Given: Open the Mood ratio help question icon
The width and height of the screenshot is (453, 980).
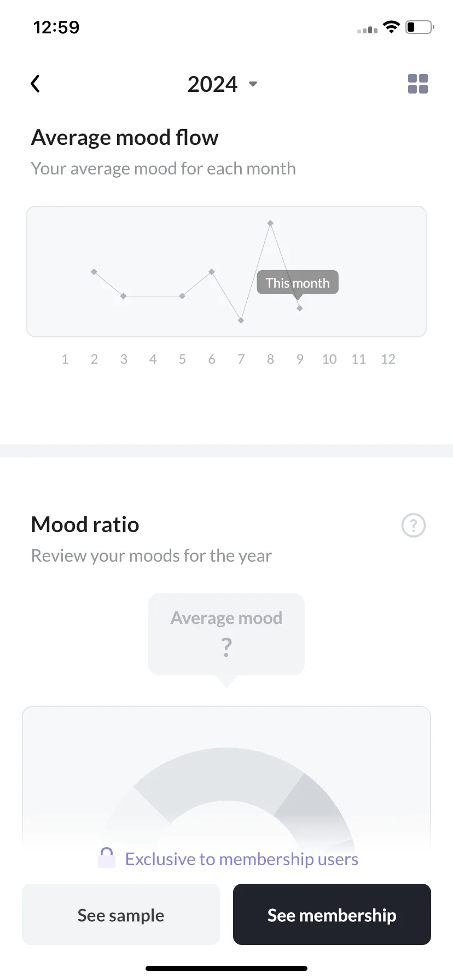Looking at the screenshot, I should 414,526.
